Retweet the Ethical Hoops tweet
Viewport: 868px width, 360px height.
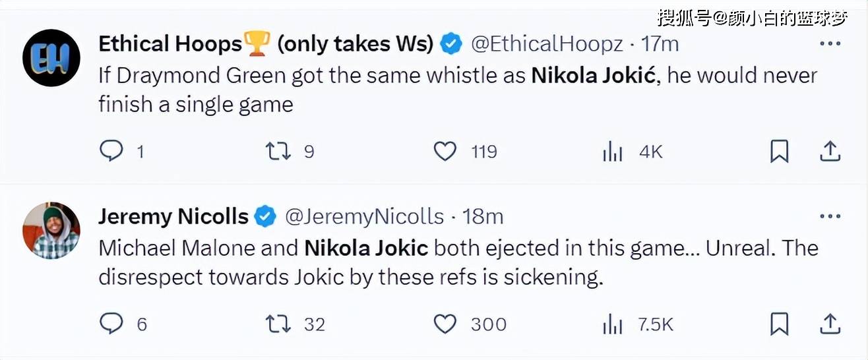pyautogui.click(x=278, y=152)
